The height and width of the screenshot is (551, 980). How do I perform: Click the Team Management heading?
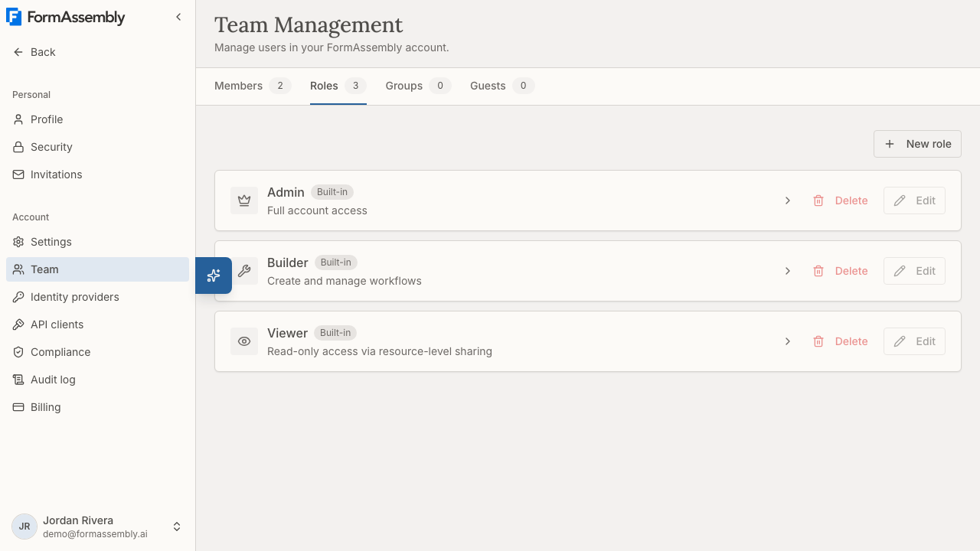309,24
